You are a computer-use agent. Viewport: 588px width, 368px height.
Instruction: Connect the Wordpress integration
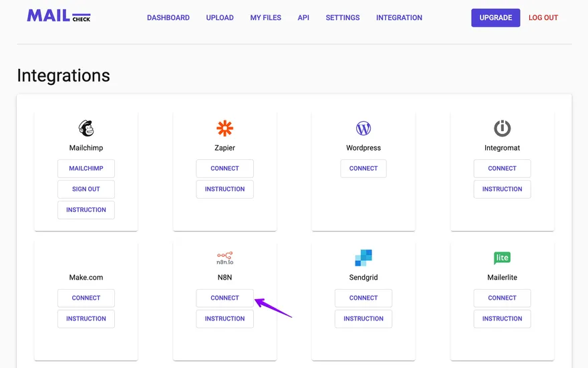coord(363,168)
